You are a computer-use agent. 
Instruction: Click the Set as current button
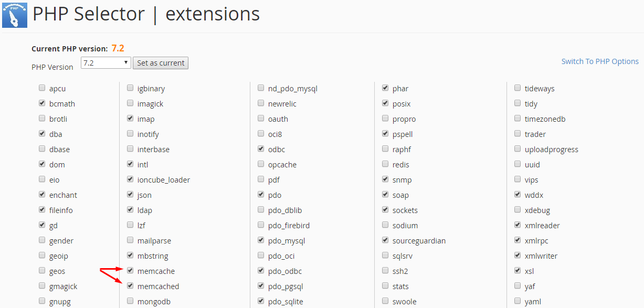[x=161, y=63]
